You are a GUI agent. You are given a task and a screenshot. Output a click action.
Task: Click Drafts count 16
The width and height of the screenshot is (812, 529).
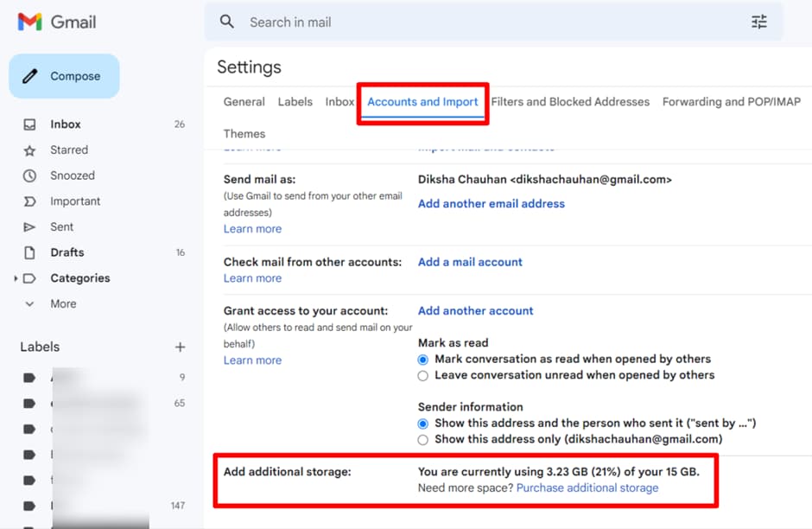181,252
